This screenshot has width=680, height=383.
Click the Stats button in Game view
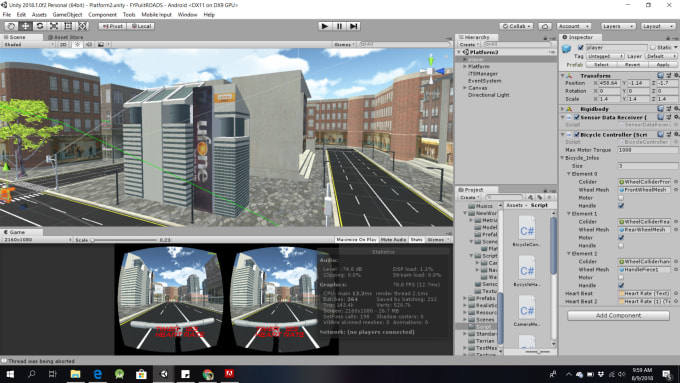[416, 239]
